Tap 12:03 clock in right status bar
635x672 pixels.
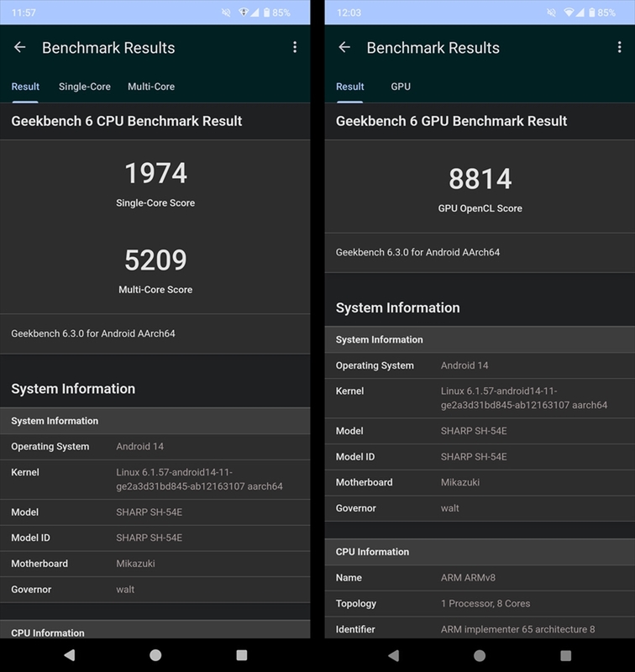[x=349, y=13]
